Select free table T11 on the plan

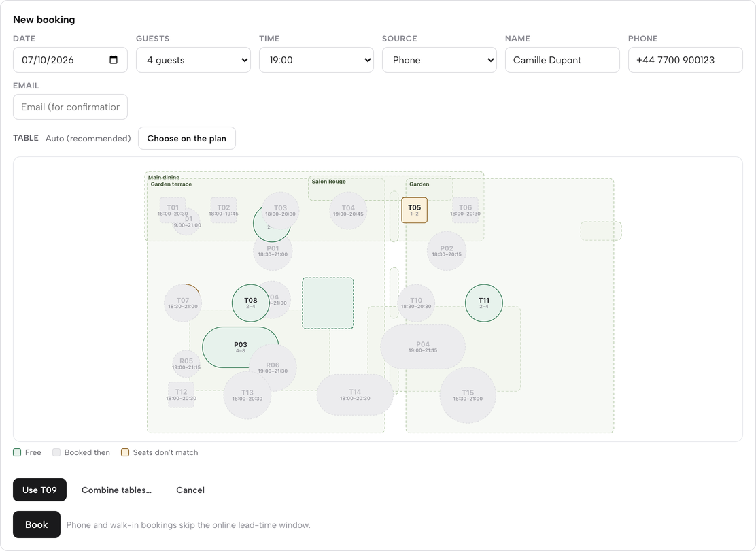[483, 303]
